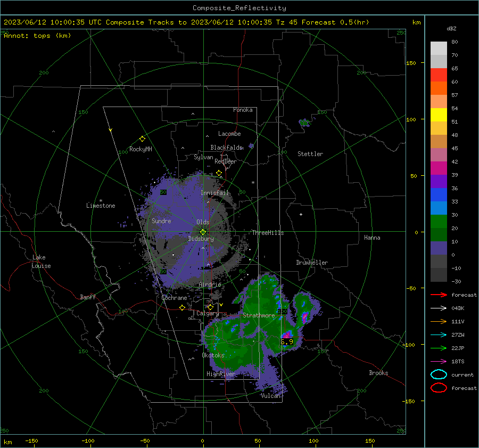This screenshot has height=448, width=479.
Task: Click the Lake Louise map label
Action: click(x=41, y=262)
